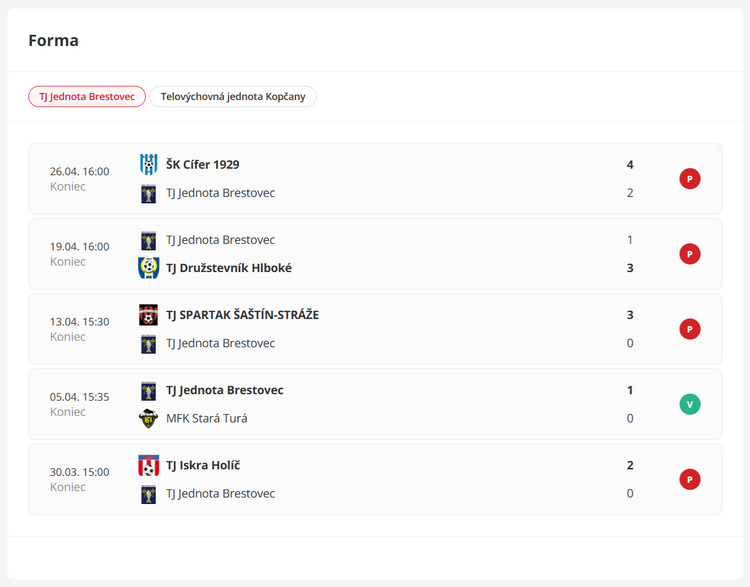Open the ŠK Cífer 1929 team link
750x587 pixels.
[203, 165]
